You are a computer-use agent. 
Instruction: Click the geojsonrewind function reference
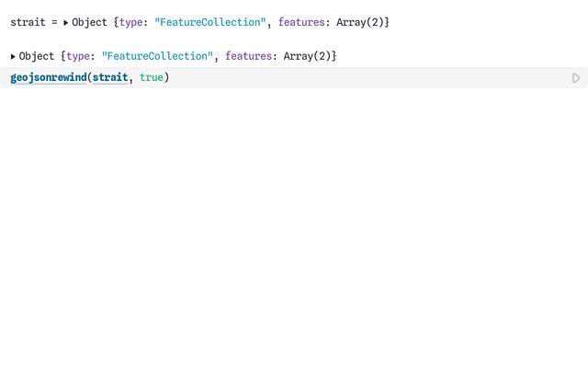(48, 77)
